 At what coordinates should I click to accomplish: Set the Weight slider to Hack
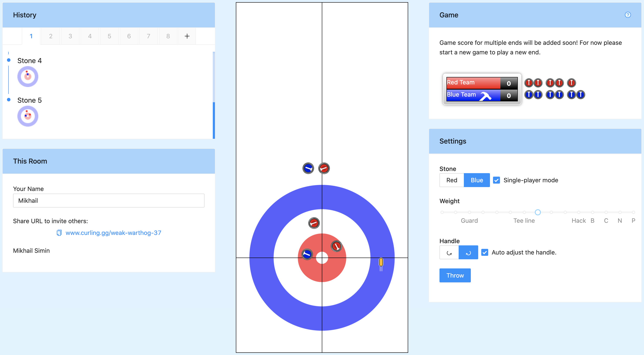(579, 212)
